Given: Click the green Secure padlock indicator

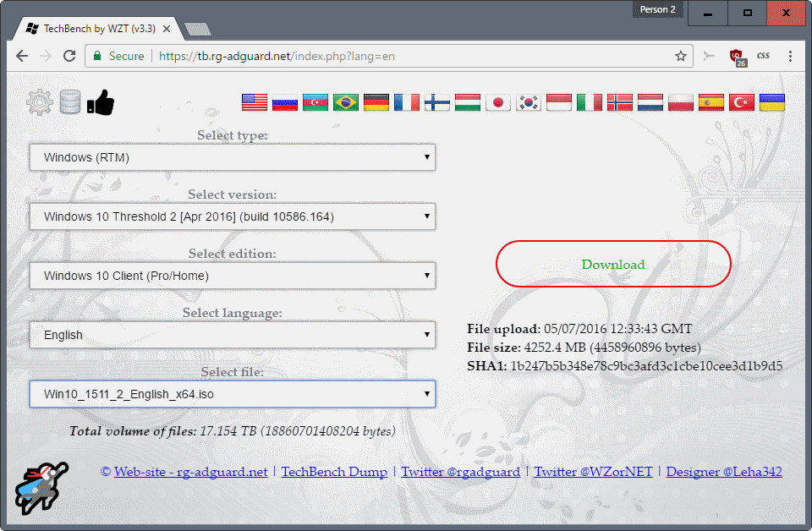Looking at the screenshot, I should [118, 56].
